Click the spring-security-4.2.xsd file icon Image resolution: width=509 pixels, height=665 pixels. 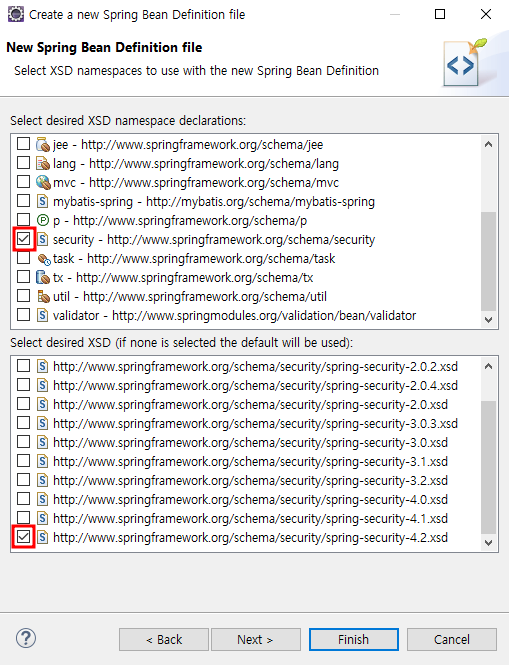click(x=42, y=537)
